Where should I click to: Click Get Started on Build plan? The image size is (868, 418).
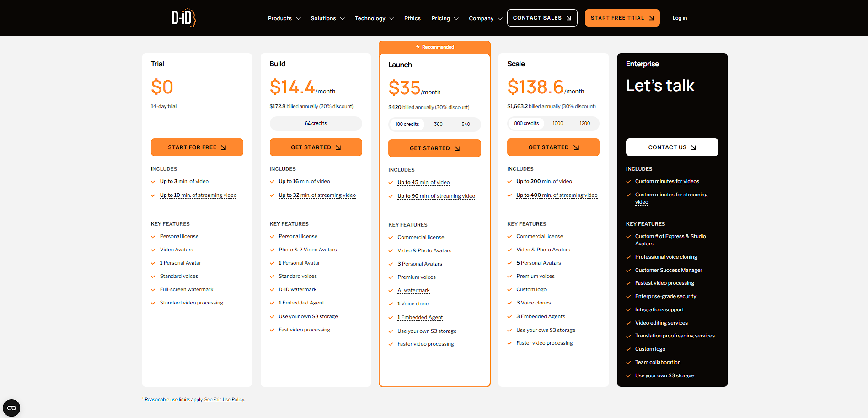pos(316,147)
